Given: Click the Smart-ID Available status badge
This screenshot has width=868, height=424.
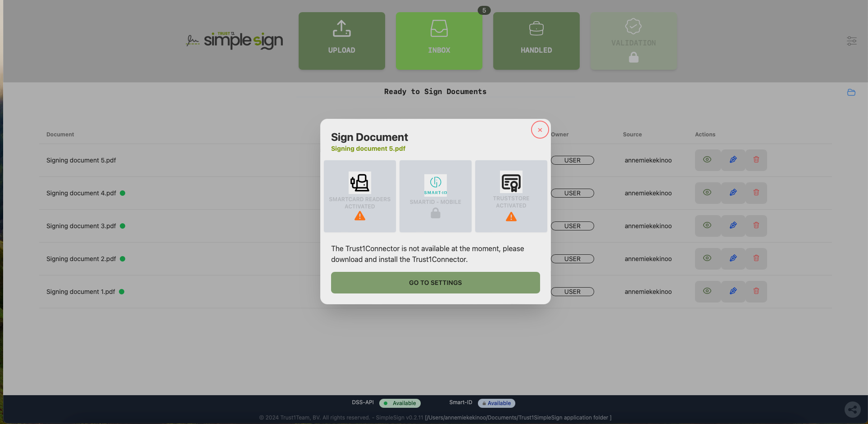Looking at the screenshot, I should [496, 403].
